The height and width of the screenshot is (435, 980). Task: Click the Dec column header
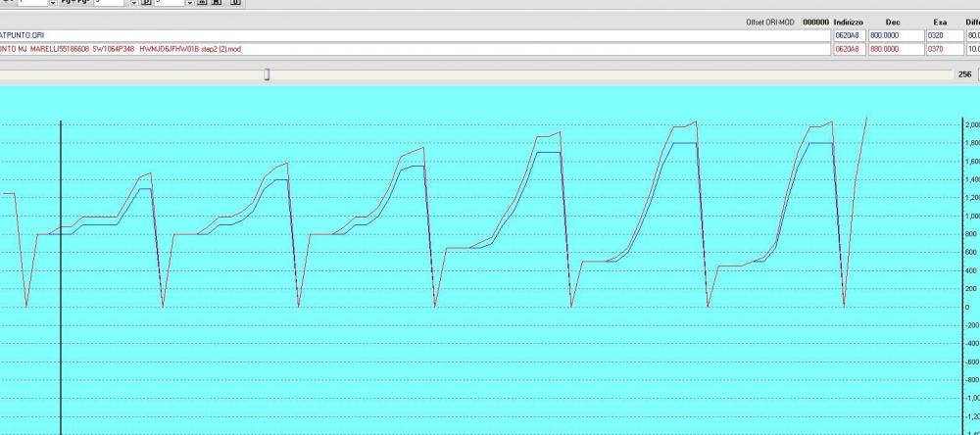tap(893, 22)
